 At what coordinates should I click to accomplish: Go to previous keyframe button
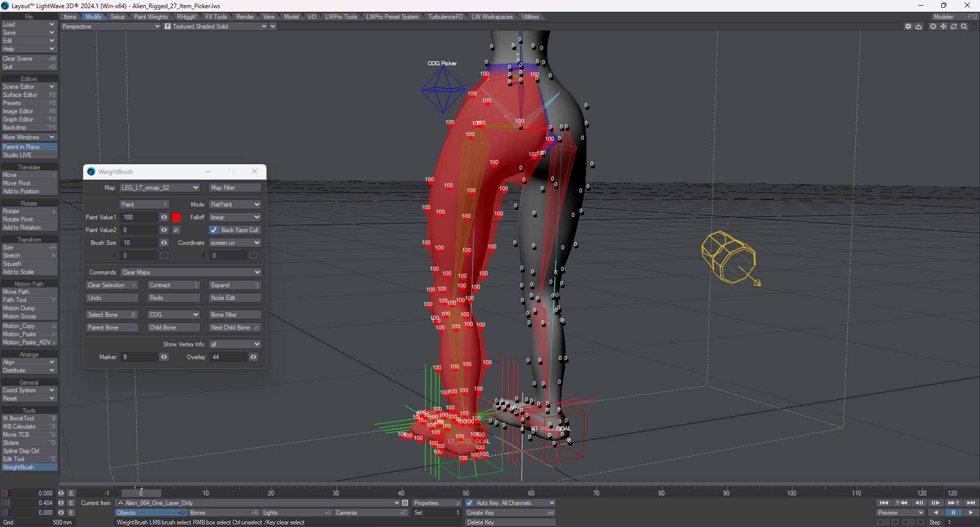[x=901, y=503]
